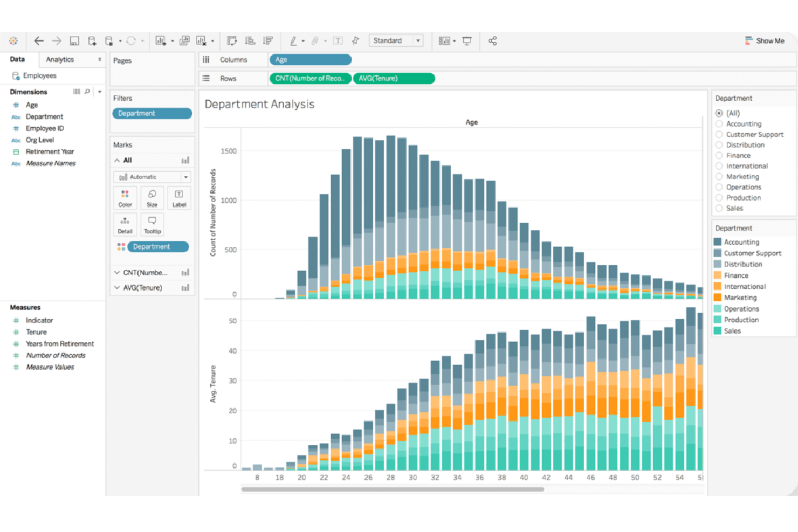Open the Show Me panel
Image resolution: width=798 pixels, height=532 pixels.
[765, 40]
